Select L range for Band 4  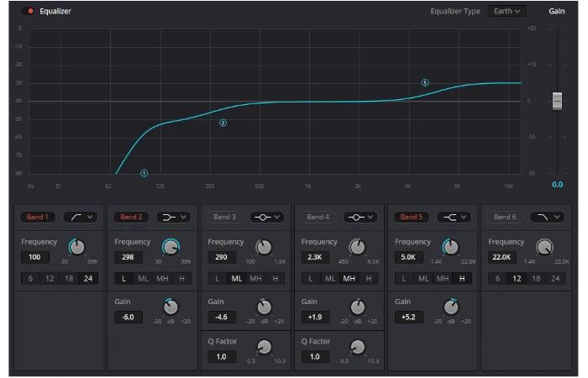point(311,279)
